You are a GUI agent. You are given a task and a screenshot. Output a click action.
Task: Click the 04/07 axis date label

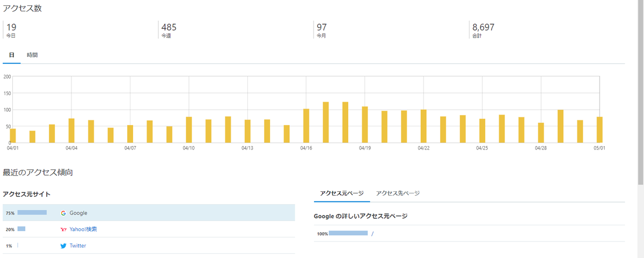tap(130, 148)
